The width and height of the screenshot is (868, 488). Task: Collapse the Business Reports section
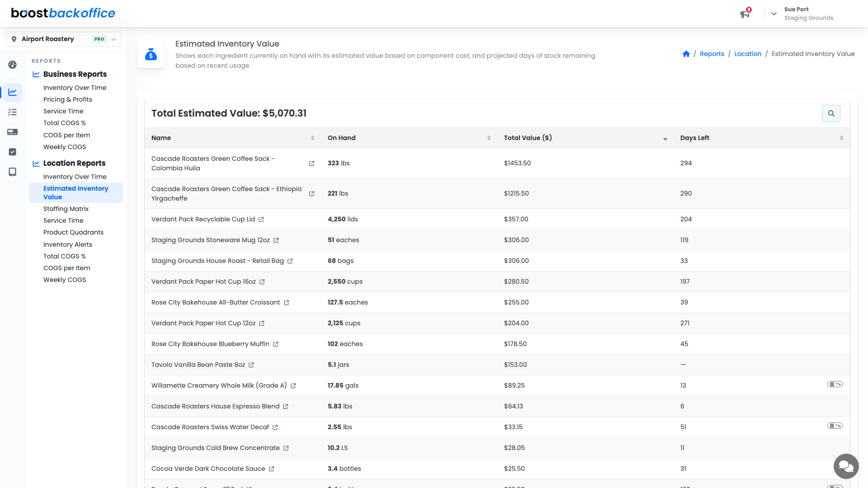coord(75,74)
